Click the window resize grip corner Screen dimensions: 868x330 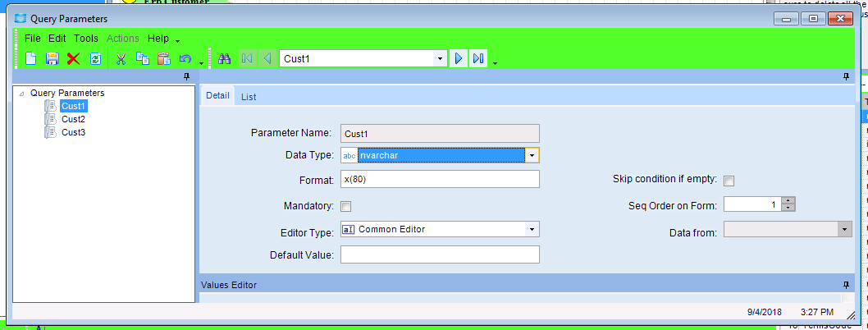coord(851,314)
